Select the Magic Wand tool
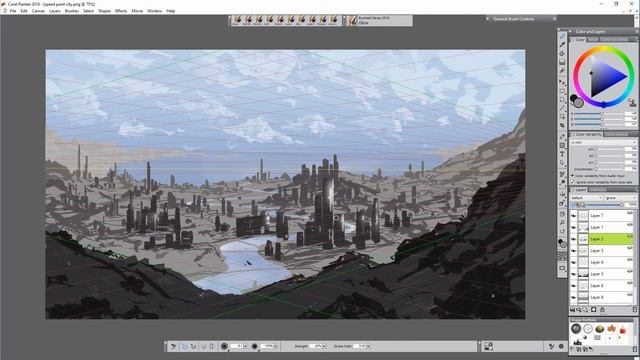The width and height of the screenshot is (640, 360). click(562, 108)
